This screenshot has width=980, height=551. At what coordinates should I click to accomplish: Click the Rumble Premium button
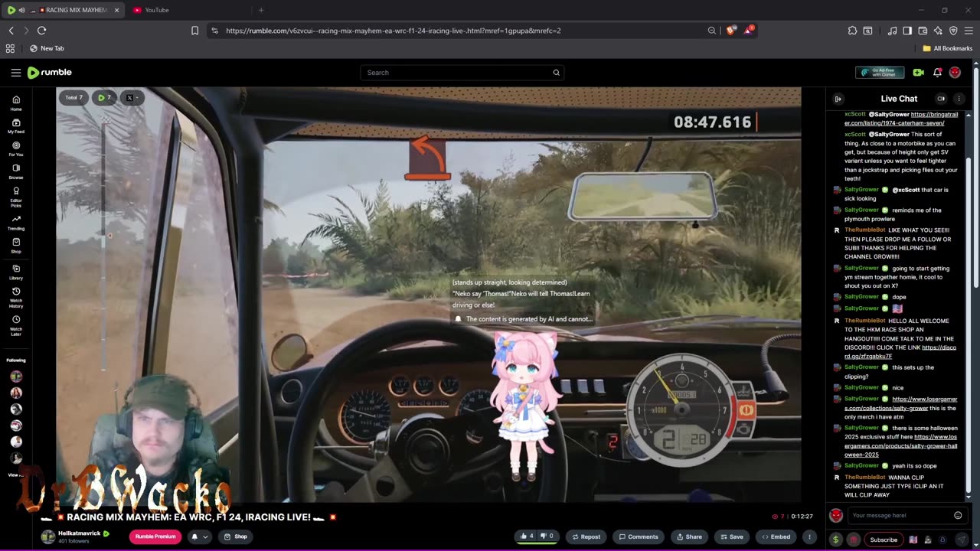point(155,536)
